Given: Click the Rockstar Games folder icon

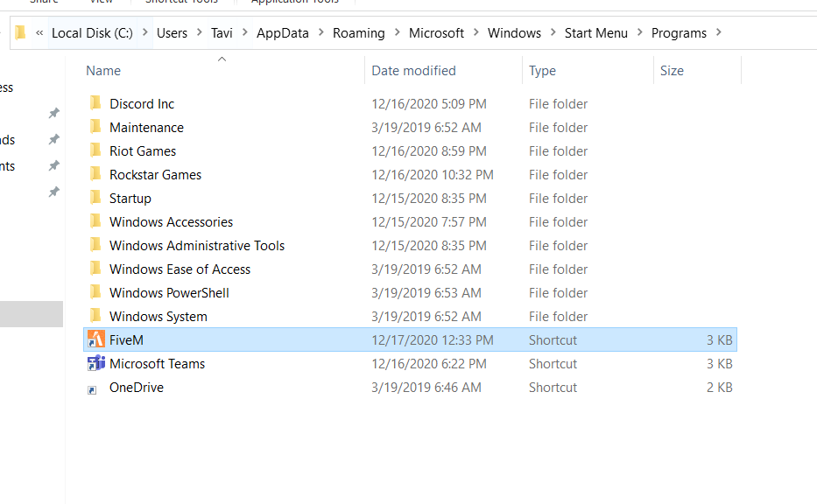Looking at the screenshot, I should click(95, 175).
